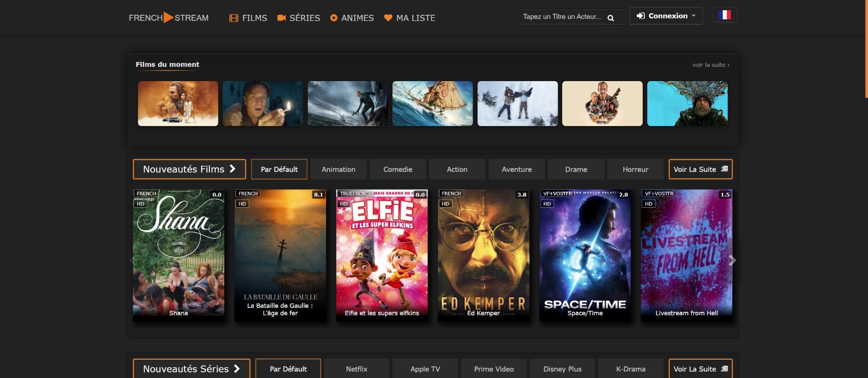This screenshot has width=868, height=378.
Task: Select the Animation film filter tab
Action: [x=338, y=169]
